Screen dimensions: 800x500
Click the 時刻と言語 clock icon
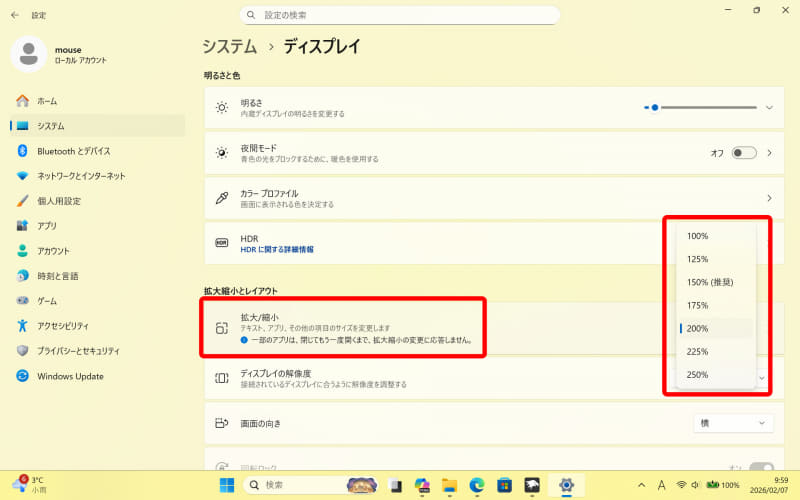coord(22,276)
